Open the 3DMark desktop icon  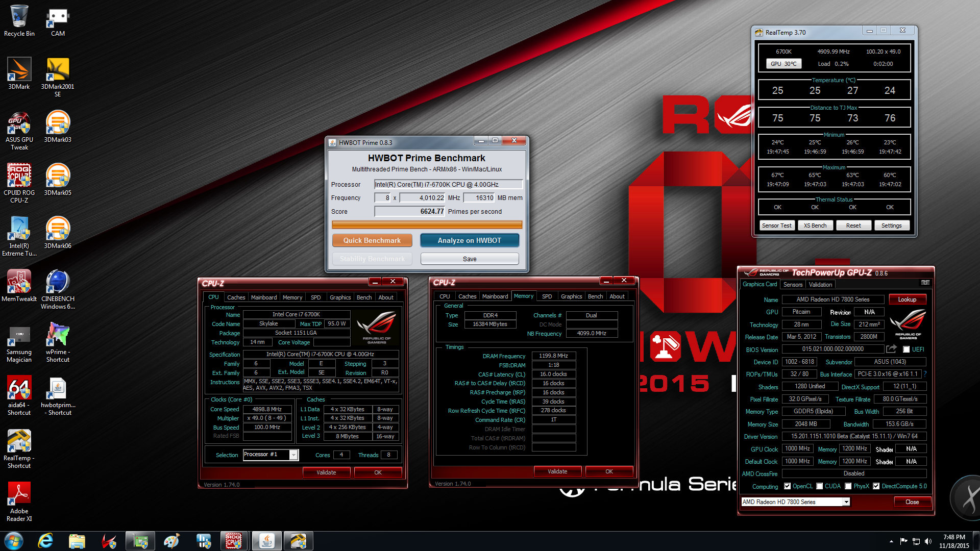(19, 73)
